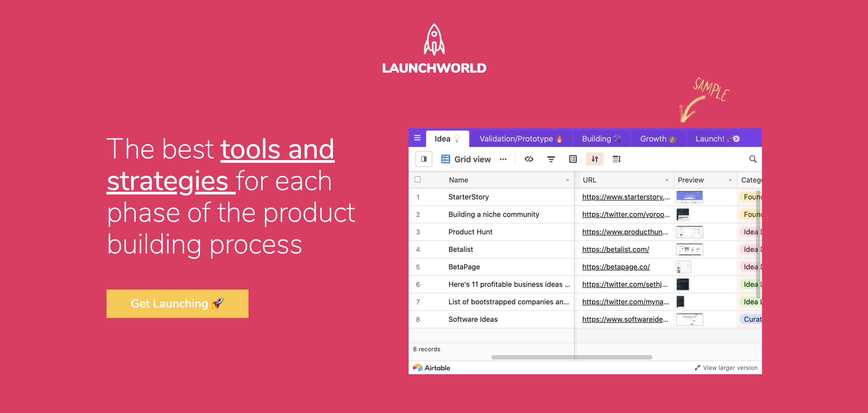The height and width of the screenshot is (413, 868).
Task: Tick the select-all checkbox in header
Action: (x=418, y=179)
